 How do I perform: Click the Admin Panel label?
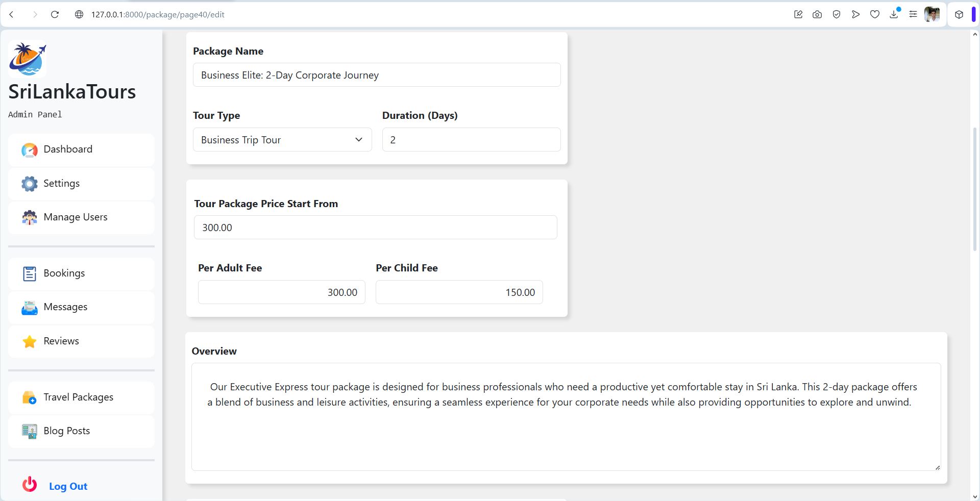click(35, 115)
